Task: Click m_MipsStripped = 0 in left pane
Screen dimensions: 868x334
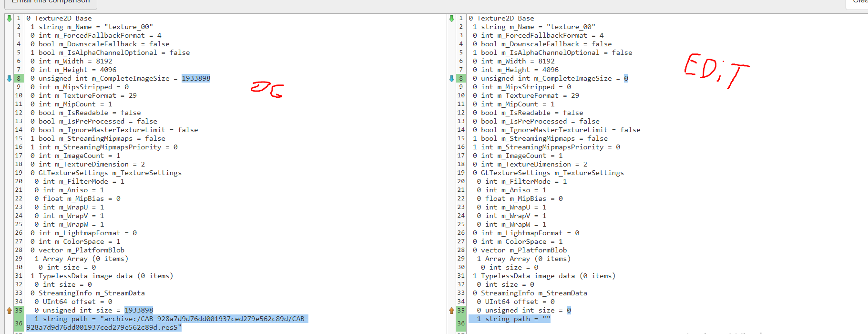Action: (x=80, y=87)
